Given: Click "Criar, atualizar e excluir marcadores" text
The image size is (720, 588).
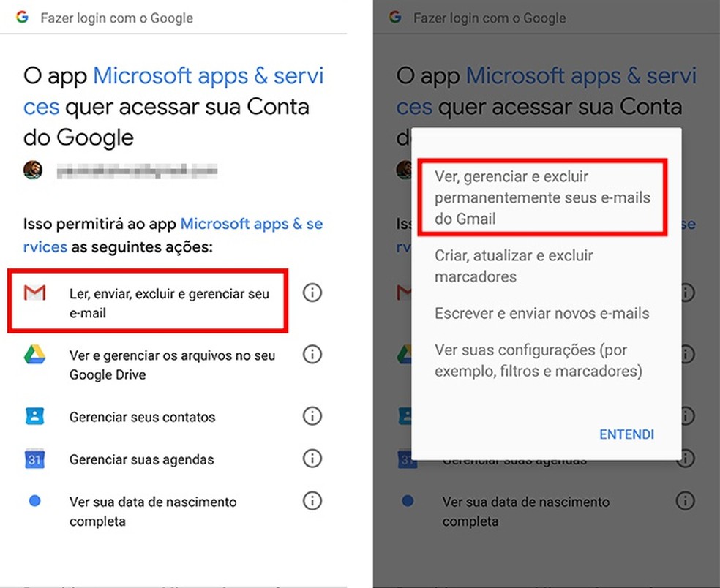Looking at the screenshot, I should (x=514, y=266).
